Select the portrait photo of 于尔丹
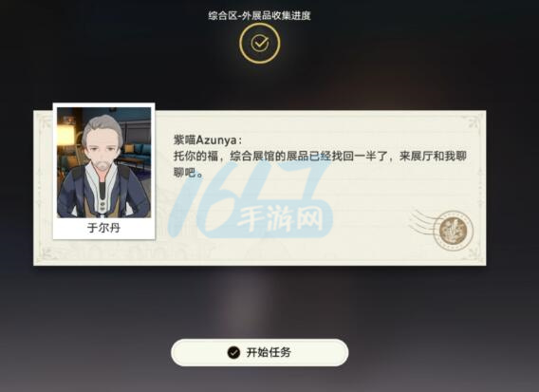Image resolution: width=539 pixels, height=392 pixels. 103,162
